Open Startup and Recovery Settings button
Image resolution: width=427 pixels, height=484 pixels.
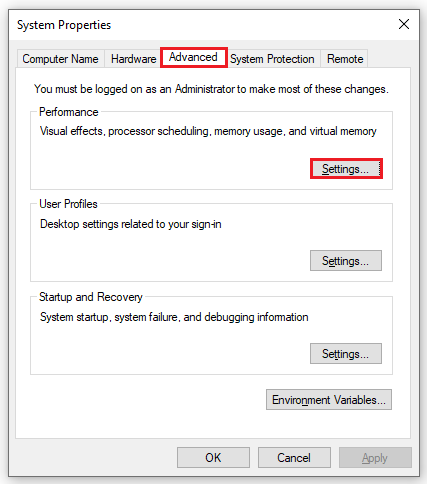click(346, 353)
